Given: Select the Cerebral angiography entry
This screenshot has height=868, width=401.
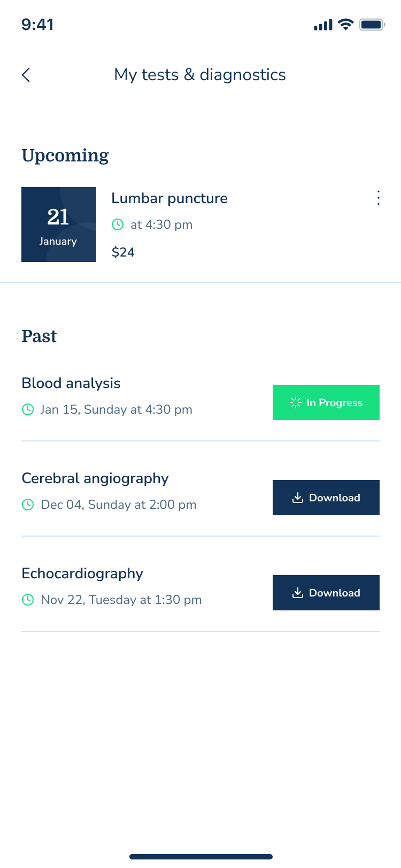Looking at the screenshot, I should click(x=95, y=478).
